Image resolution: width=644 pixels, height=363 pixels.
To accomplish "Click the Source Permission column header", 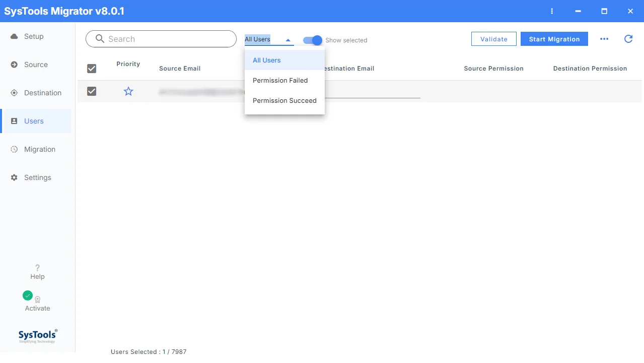I will point(493,69).
